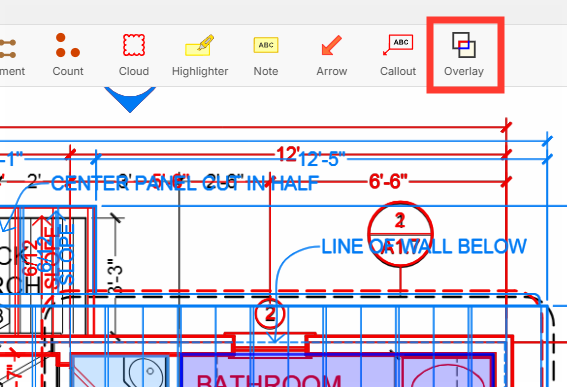Choose the Highlighter tool

click(200, 54)
